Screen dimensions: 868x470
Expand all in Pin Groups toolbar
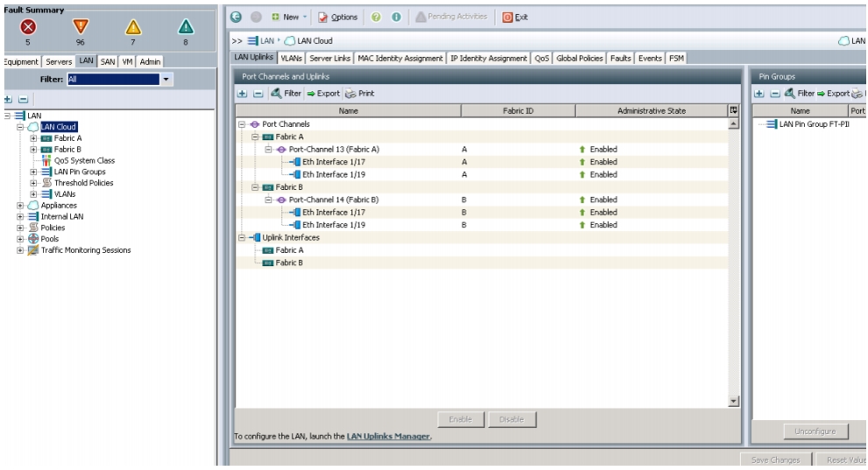pyautogui.click(x=759, y=94)
